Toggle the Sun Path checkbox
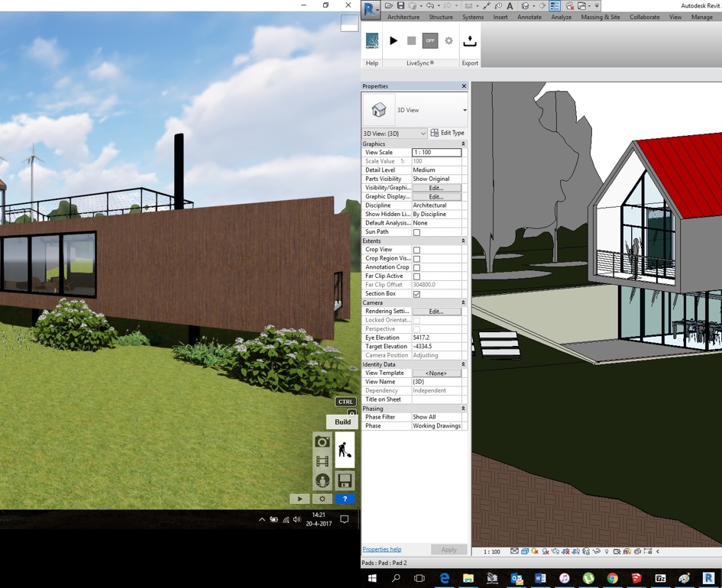The height and width of the screenshot is (588, 722). (416, 232)
